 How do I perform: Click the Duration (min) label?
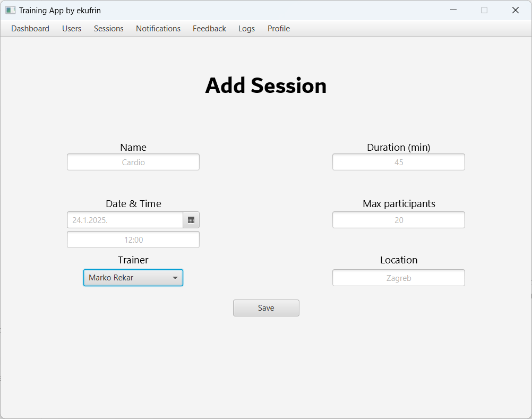click(399, 147)
